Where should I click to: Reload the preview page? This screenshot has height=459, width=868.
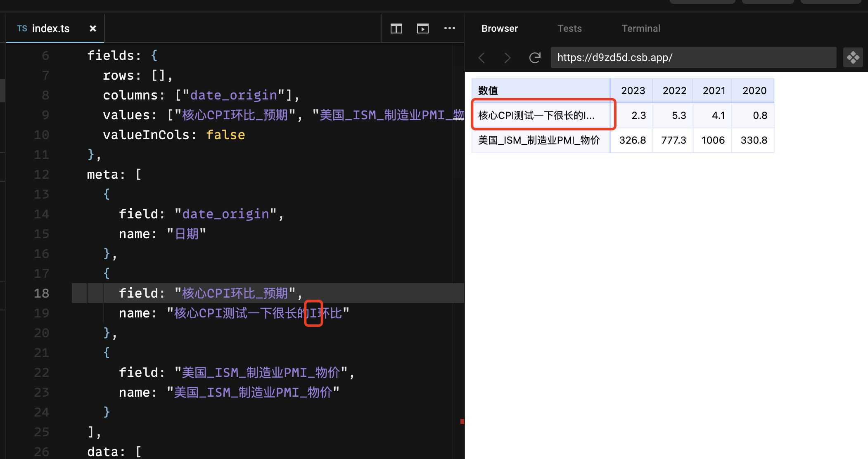coord(535,58)
